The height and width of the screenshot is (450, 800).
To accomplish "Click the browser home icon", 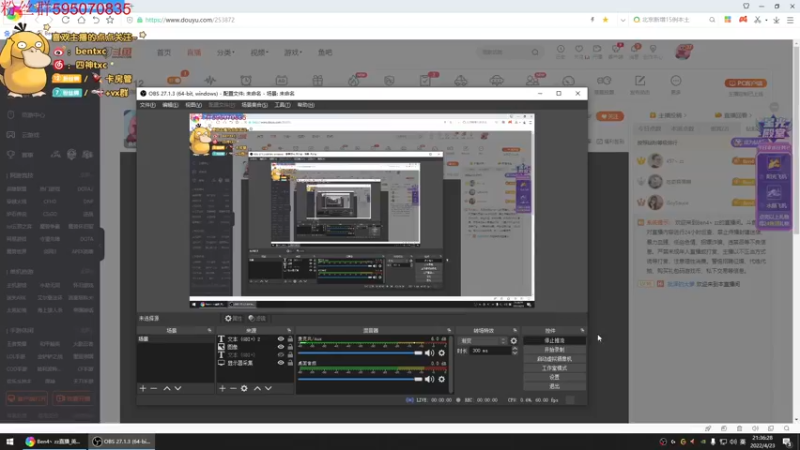I will pos(81,20).
